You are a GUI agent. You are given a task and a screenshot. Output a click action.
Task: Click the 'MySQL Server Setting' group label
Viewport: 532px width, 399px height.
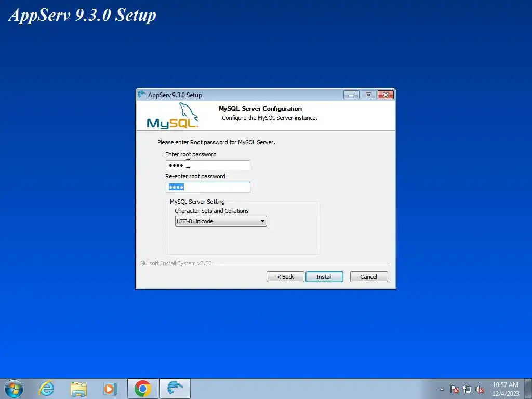(x=197, y=202)
